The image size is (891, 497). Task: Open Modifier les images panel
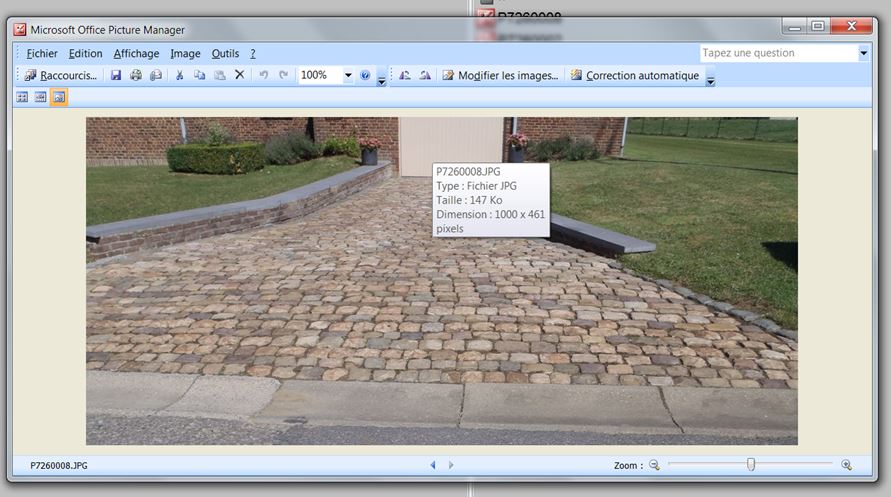click(x=500, y=75)
